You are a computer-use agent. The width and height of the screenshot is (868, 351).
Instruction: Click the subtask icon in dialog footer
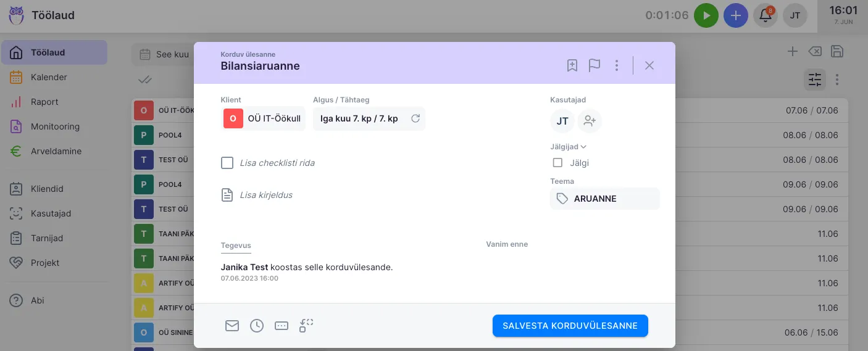pos(306,326)
